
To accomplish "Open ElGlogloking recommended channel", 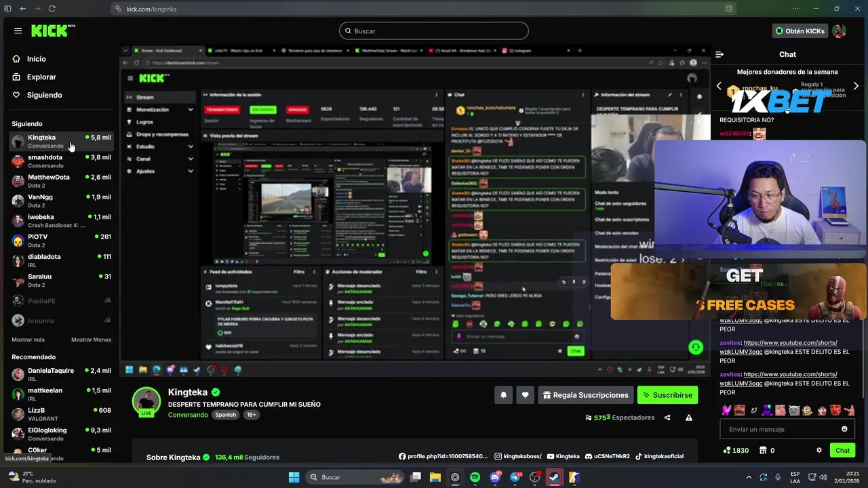I will pyautogui.click(x=61, y=434).
